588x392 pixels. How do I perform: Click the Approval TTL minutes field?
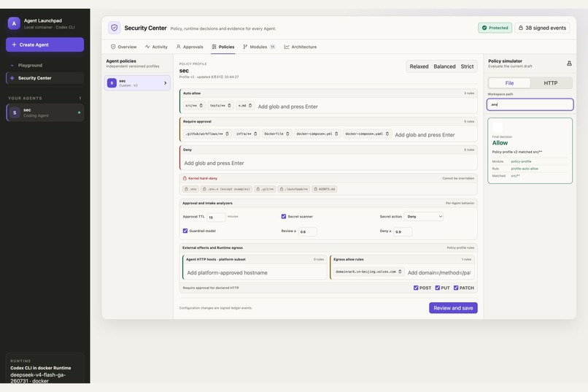217,218
